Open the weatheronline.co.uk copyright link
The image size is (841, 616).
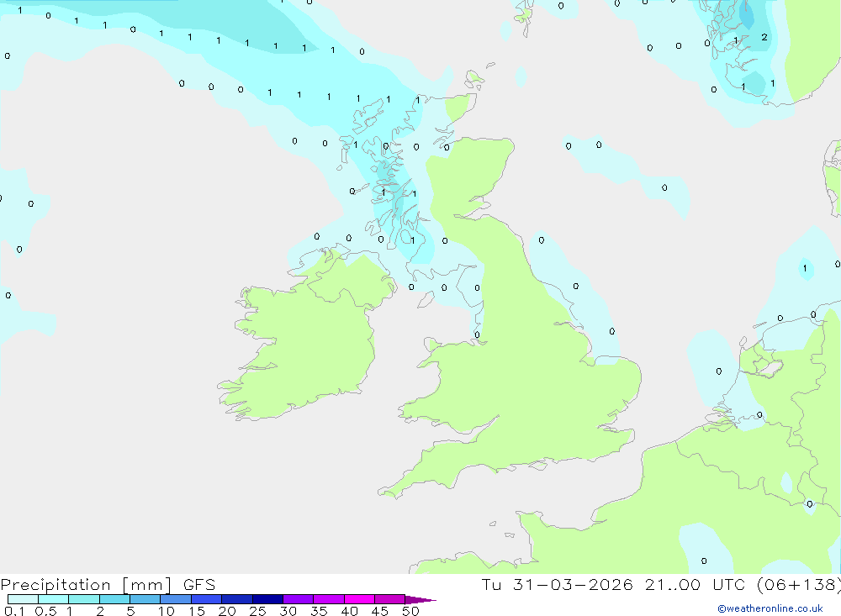(x=770, y=608)
